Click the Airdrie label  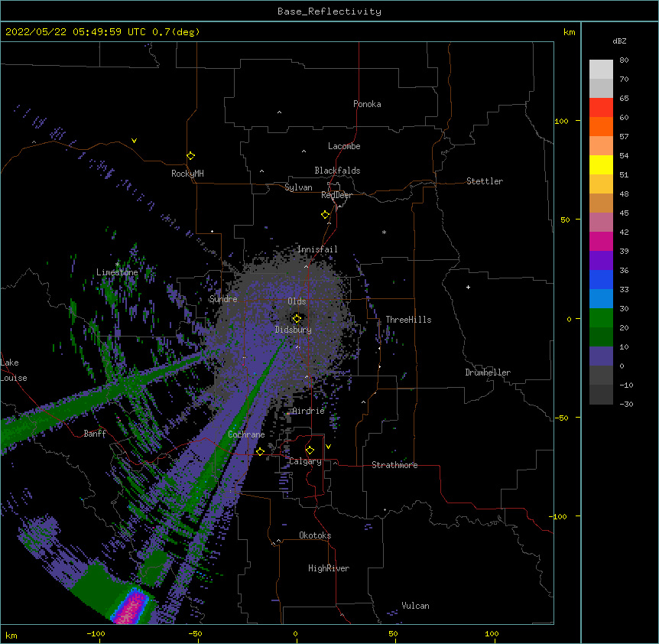coord(309,411)
